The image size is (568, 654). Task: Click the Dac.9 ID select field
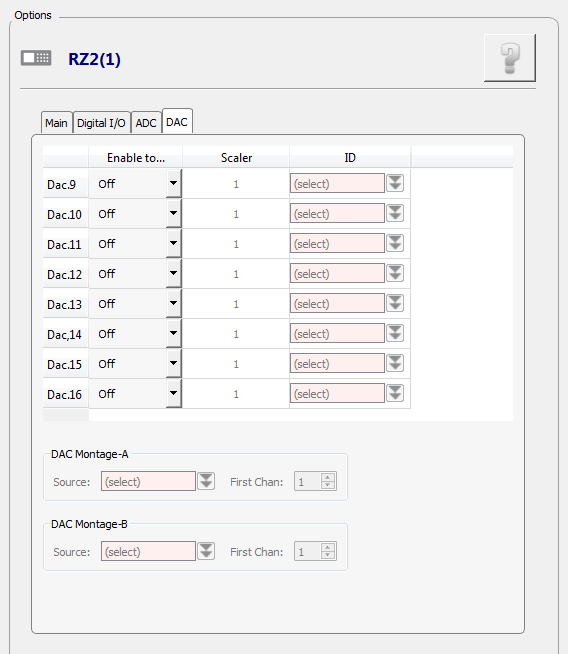pyautogui.click(x=337, y=183)
